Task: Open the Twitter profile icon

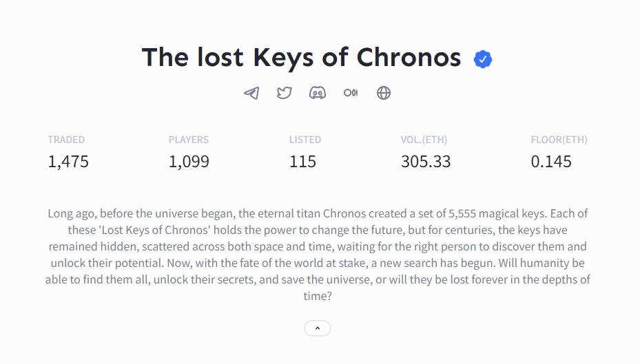Action: click(285, 93)
